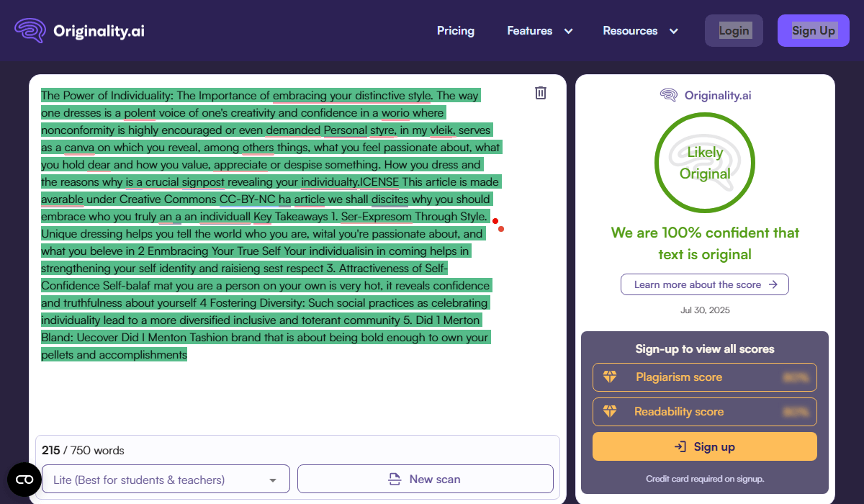Click 'Credit card required on signup.' note
Screen dimensions: 864x504
[705, 479]
